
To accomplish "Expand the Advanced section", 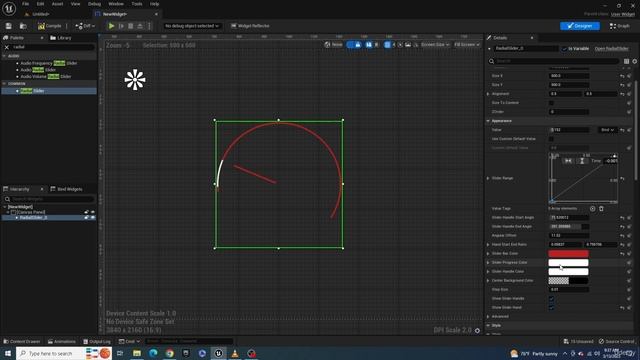I will coord(488,317).
